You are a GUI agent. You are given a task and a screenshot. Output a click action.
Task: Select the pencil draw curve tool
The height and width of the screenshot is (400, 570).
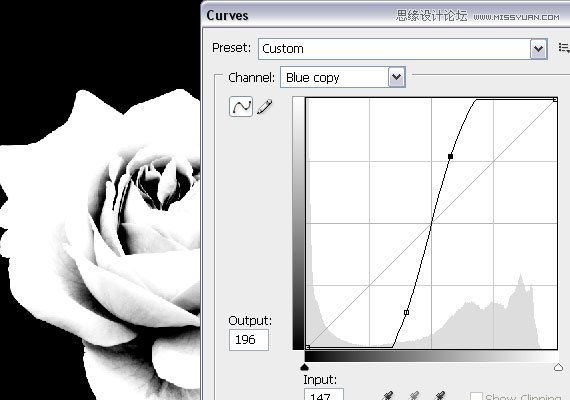click(x=265, y=107)
